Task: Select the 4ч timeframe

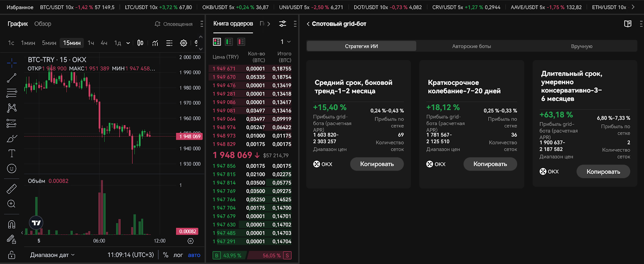Action: (104, 43)
